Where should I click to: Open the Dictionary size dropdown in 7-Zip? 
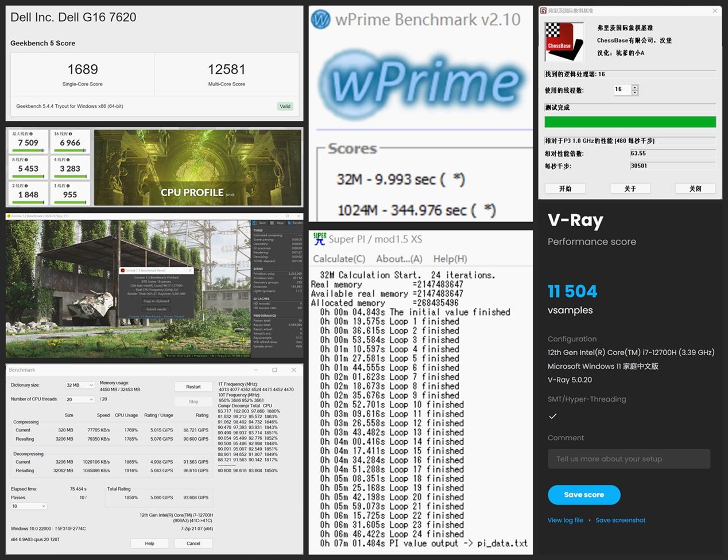click(80, 385)
